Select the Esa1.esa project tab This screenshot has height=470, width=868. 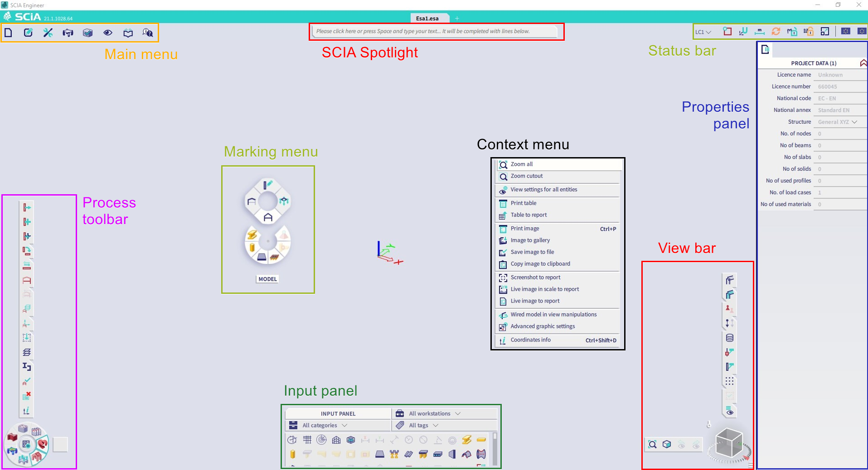click(x=427, y=18)
